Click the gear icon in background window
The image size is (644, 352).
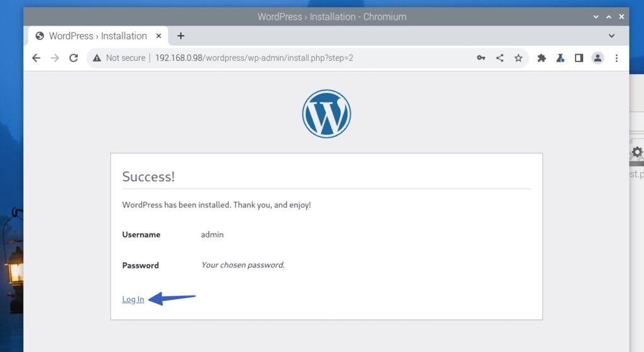[637, 152]
